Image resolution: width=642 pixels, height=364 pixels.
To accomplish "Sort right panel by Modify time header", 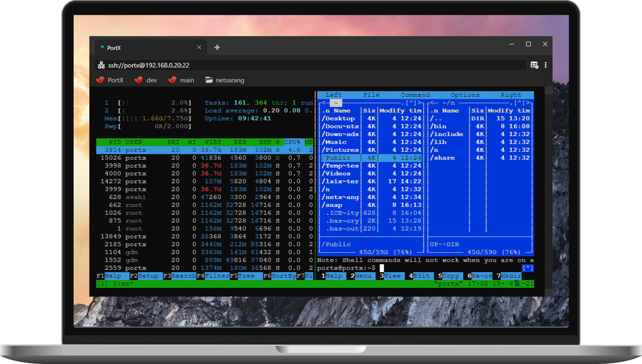I will (x=509, y=111).
